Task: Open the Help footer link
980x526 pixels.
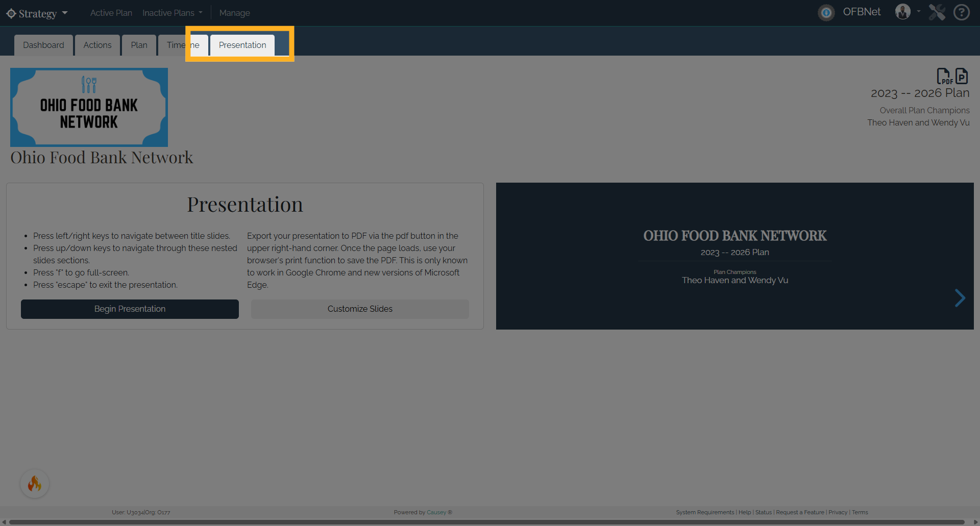Action: coord(745,512)
